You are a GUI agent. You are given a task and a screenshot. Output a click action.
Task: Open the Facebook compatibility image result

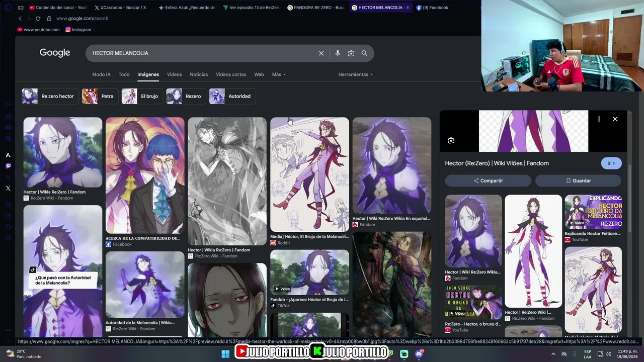(145, 175)
